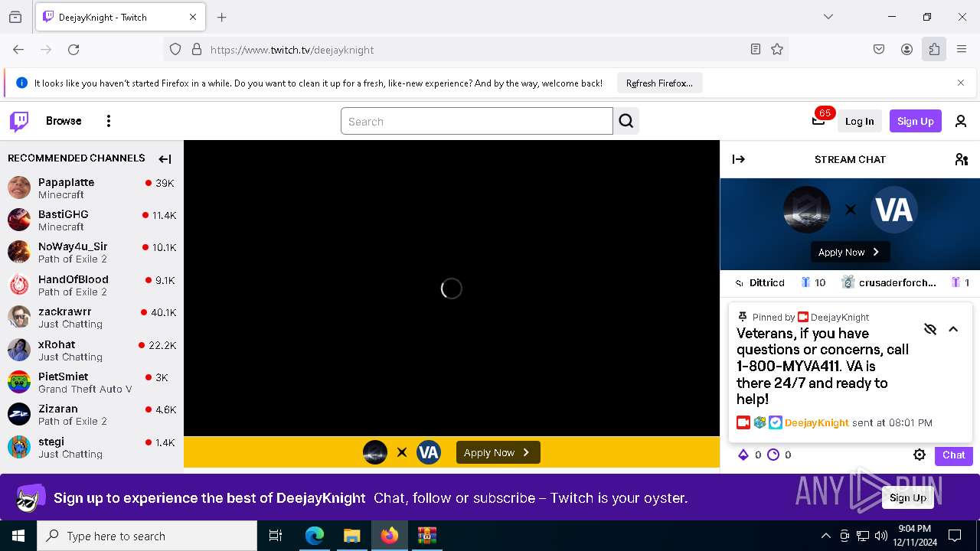Image resolution: width=980 pixels, height=551 pixels.
Task: Open BastiGHG's channel
Action: tap(92, 220)
